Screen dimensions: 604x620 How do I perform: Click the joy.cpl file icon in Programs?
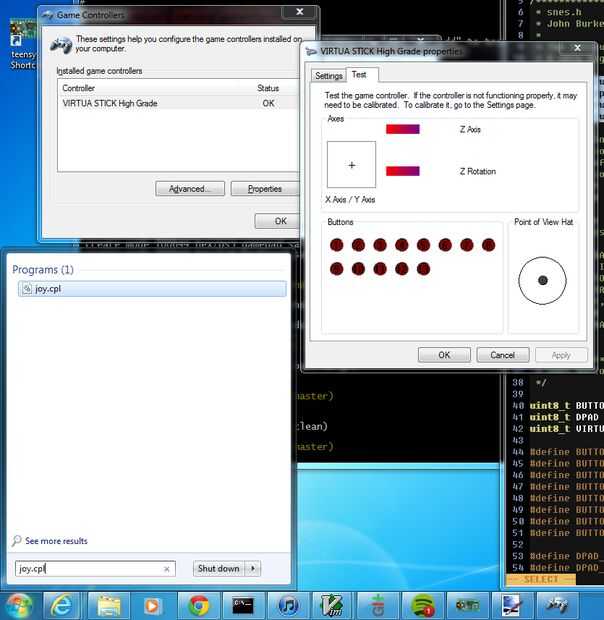[27, 289]
